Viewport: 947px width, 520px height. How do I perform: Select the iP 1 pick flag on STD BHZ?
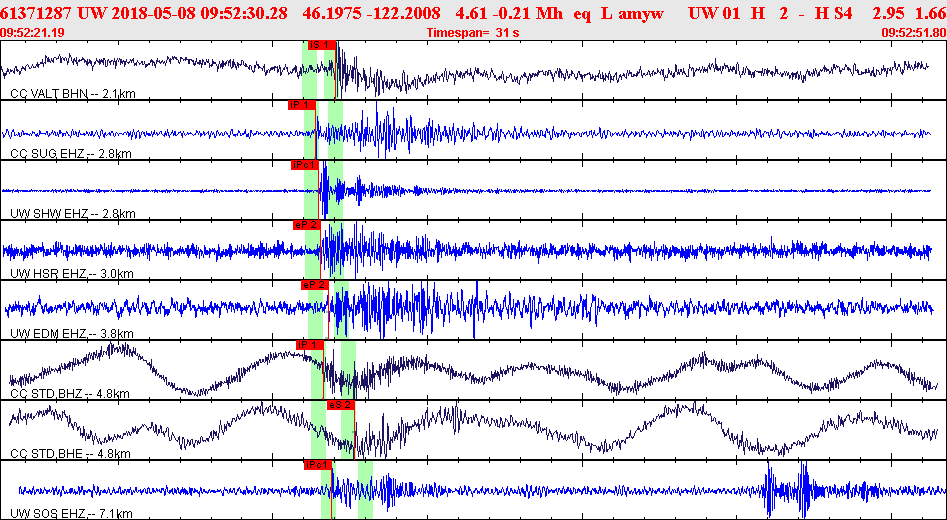click(310, 345)
